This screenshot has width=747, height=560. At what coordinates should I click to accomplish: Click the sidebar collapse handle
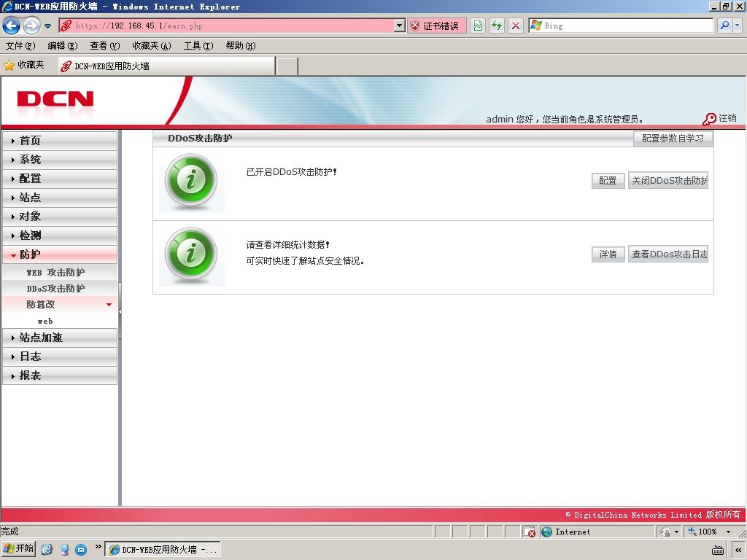[120, 311]
